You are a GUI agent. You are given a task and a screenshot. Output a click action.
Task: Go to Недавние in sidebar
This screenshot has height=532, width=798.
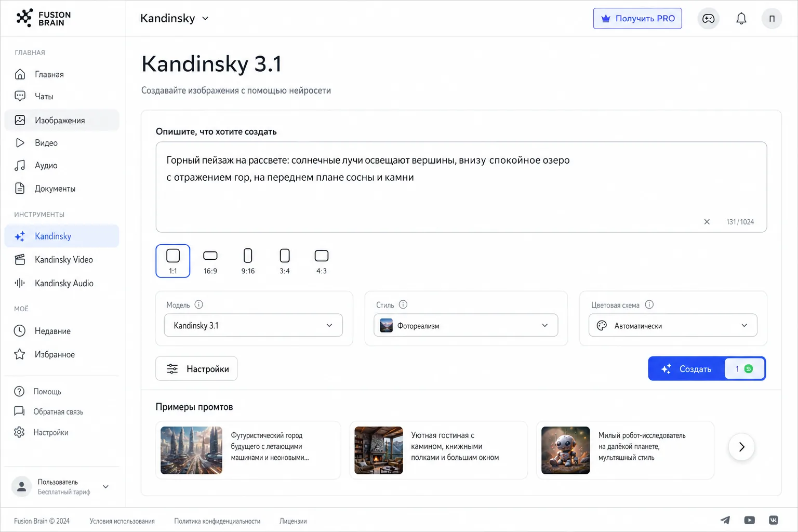pyautogui.click(x=62, y=331)
